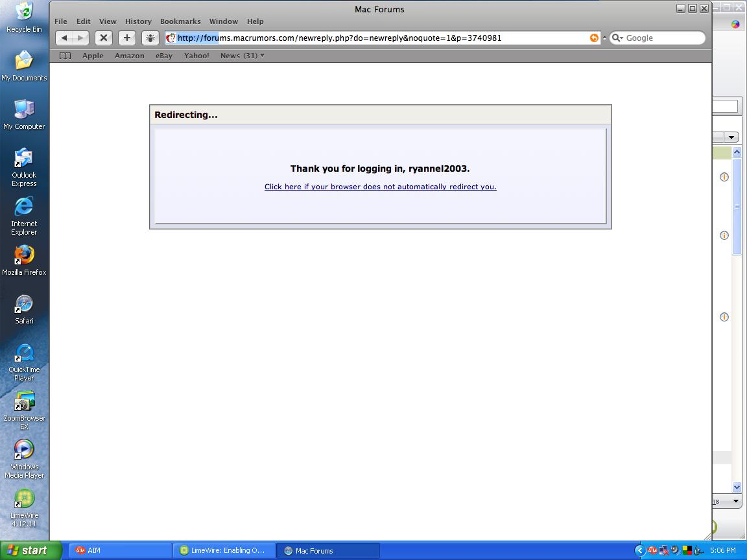Open the Apple bookmark
This screenshot has height=560, width=747.
pos(93,56)
